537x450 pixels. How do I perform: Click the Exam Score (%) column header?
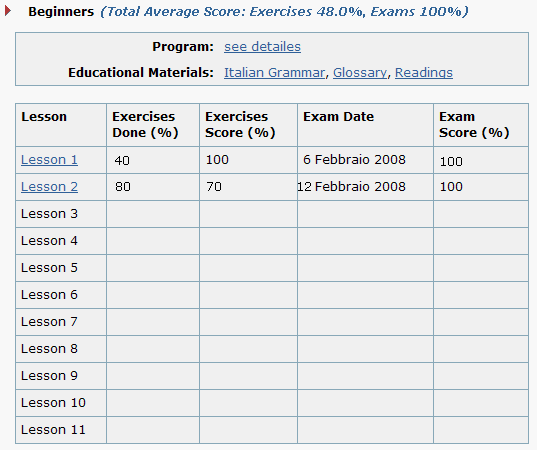click(474, 125)
